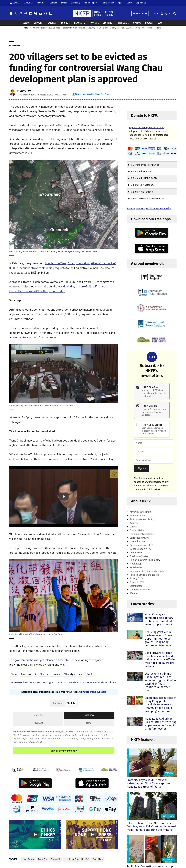Click the Trust Project icon by the byline

click(x=74, y=94)
